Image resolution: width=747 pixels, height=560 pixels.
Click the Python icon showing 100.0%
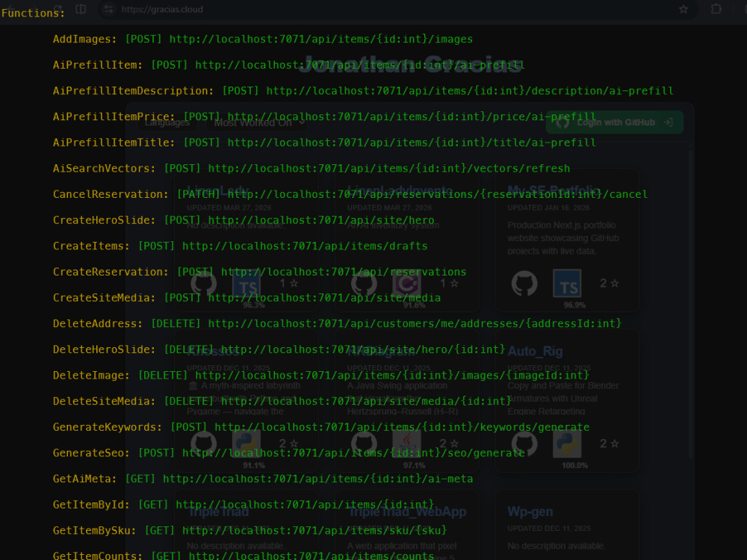click(567, 444)
